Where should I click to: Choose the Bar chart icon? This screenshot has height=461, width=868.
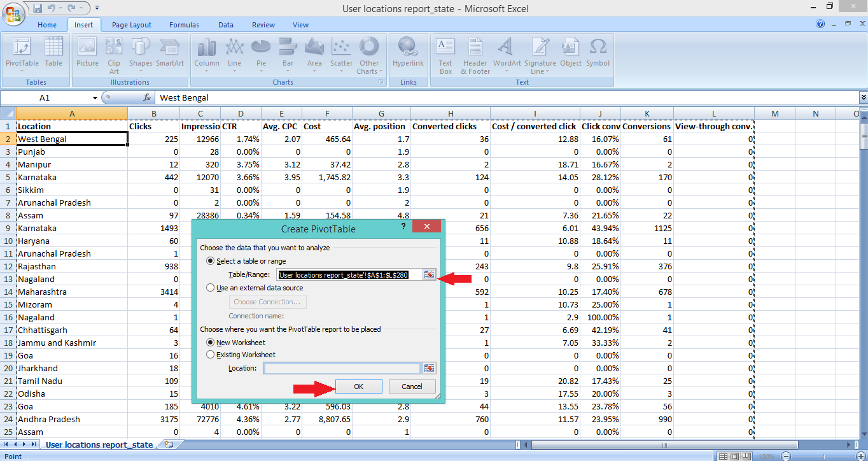click(288, 55)
